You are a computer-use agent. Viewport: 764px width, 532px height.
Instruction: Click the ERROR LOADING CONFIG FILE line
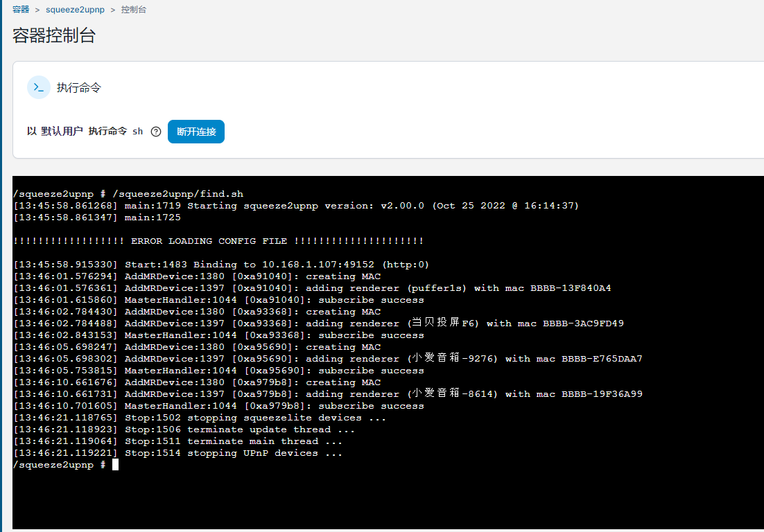[x=218, y=241]
